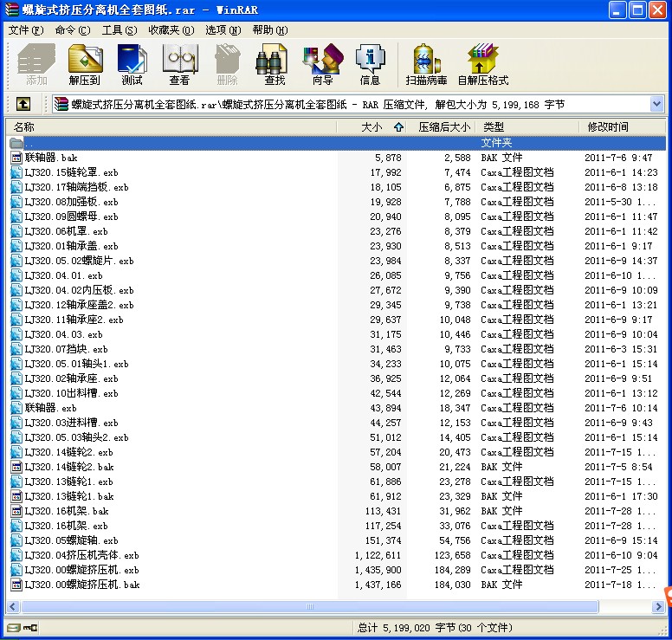Click the scroll left arrow

pos(12,606)
